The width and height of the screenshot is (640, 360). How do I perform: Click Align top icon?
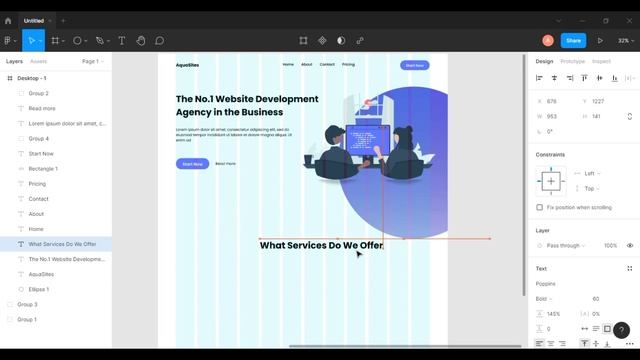tap(584, 78)
